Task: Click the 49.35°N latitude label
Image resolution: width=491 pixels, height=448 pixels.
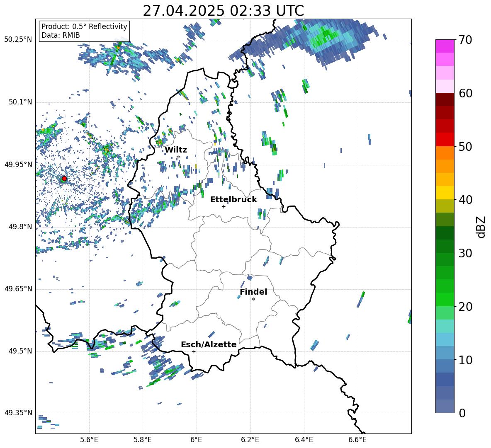Action: click(18, 413)
